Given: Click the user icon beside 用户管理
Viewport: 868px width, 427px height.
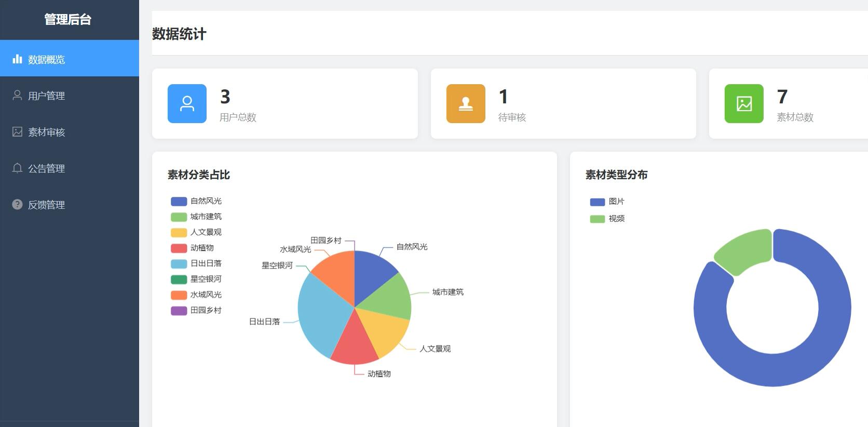Looking at the screenshot, I should click(17, 95).
